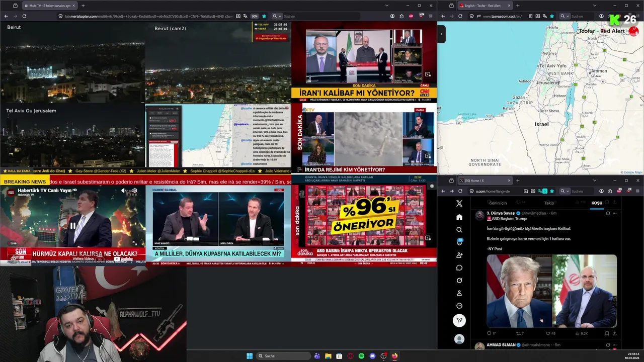Pause the Habertürk TV live stream
The image size is (644, 362).
point(72,226)
